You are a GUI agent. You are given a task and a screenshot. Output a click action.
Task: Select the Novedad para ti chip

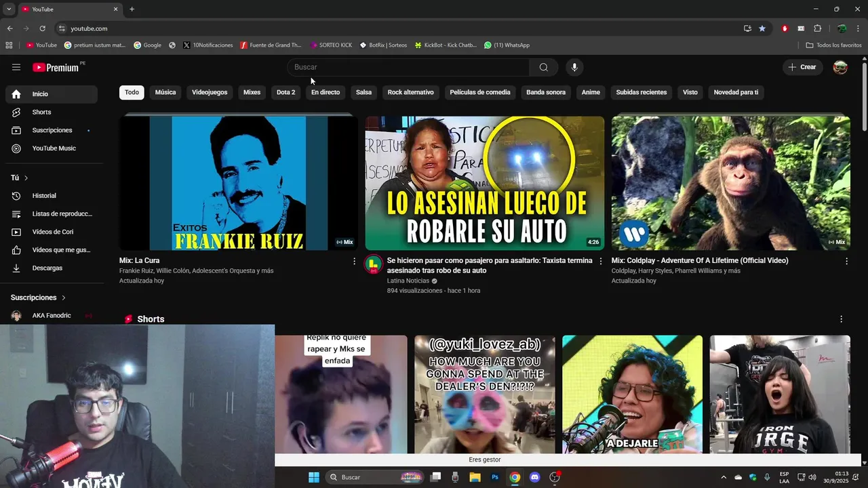tap(736, 92)
